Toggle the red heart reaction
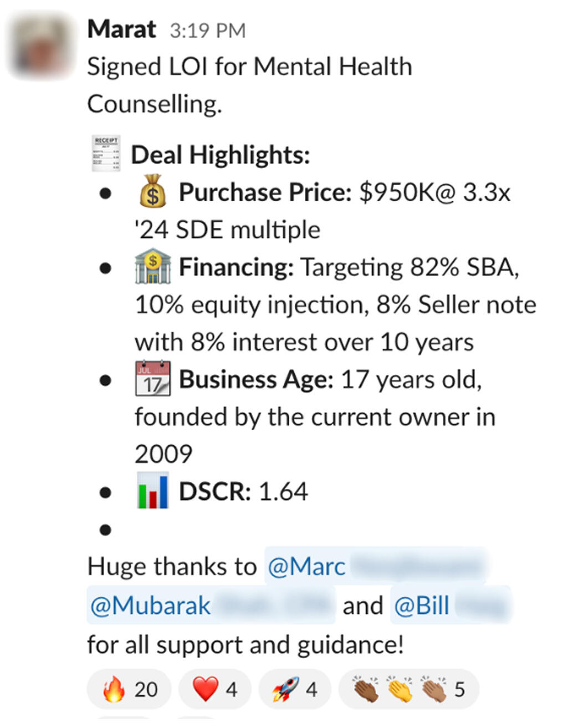The width and height of the screenshot is (563, 728). (215, 690)
